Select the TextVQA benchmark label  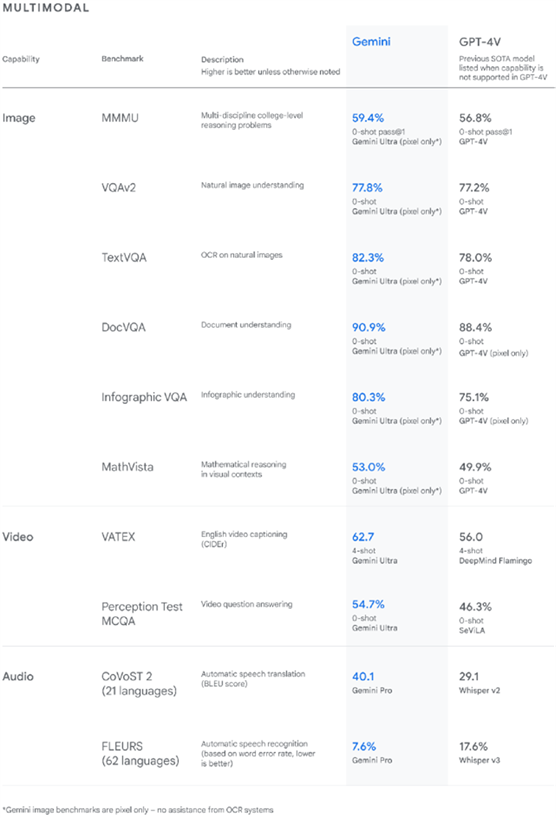click(x=124, y=258)
